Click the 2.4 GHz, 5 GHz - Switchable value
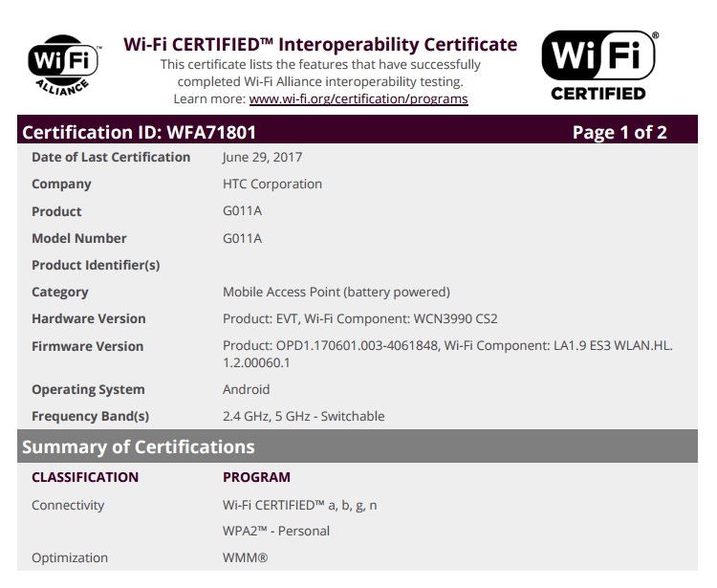 (304, 416)
